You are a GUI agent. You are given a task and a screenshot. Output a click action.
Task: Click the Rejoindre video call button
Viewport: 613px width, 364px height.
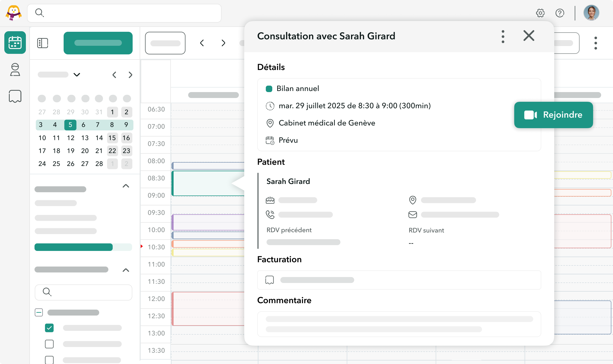[553, 115]
